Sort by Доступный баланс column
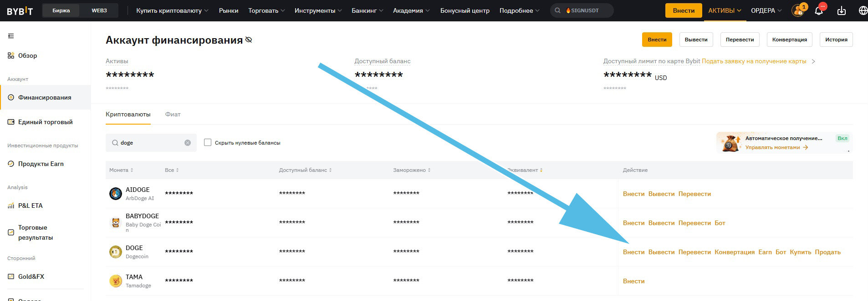868x301 pixels. tap(306, 170)
